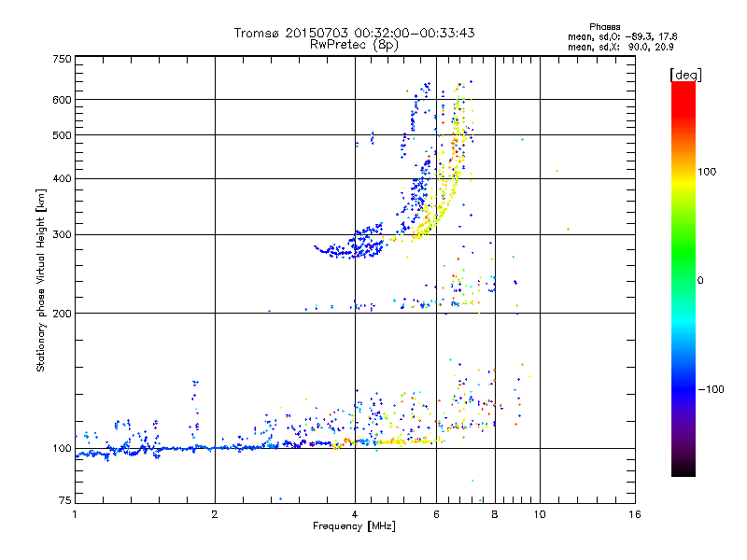
Task: Click the rainbow phase colorbar
Action: pyautogui.click(x=684, y=278)
